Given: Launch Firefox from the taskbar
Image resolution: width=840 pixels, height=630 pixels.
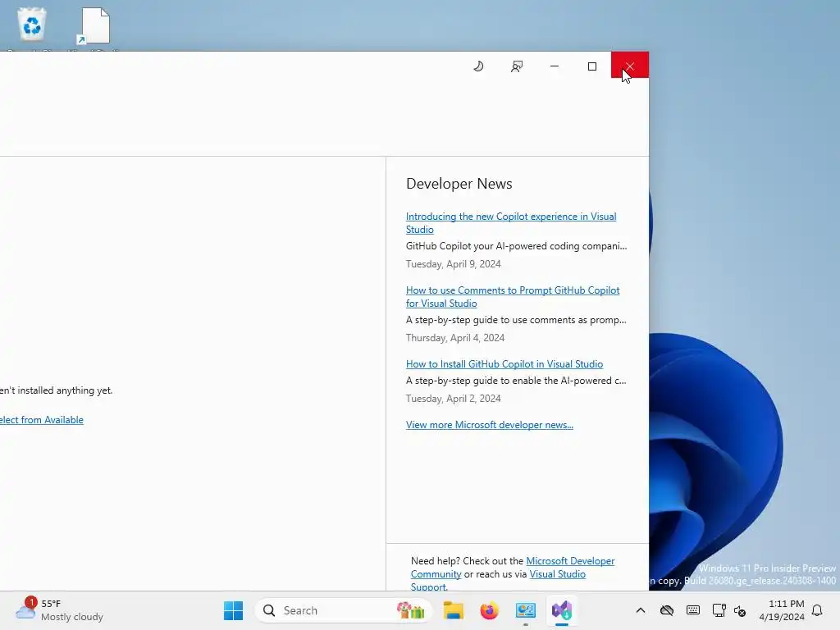Looking at the screenshot, I should 489,610.
